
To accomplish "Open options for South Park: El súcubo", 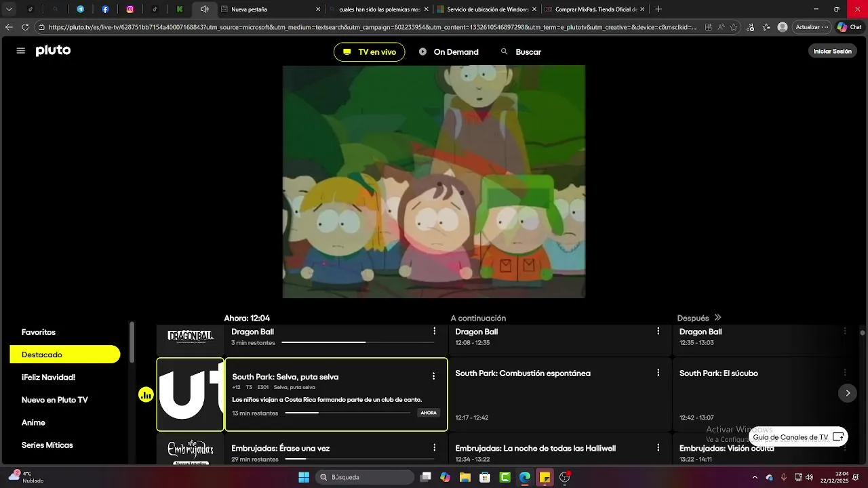I will 845,373.
